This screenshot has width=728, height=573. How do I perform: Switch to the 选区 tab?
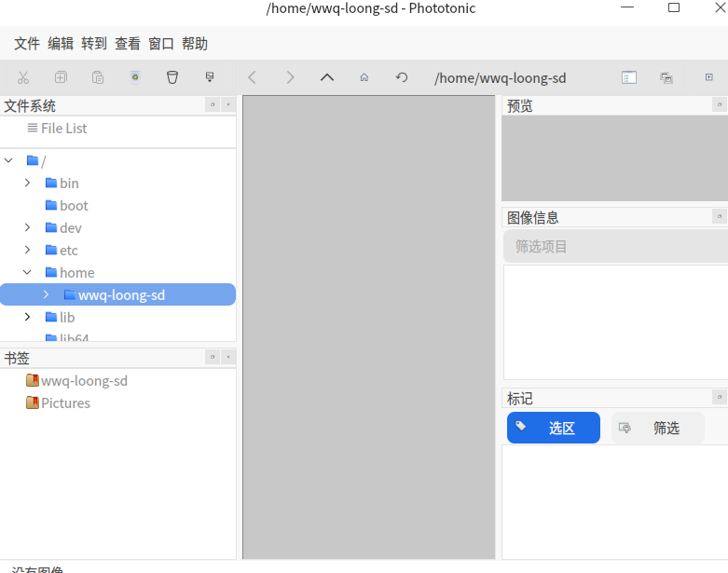point(554,428)
